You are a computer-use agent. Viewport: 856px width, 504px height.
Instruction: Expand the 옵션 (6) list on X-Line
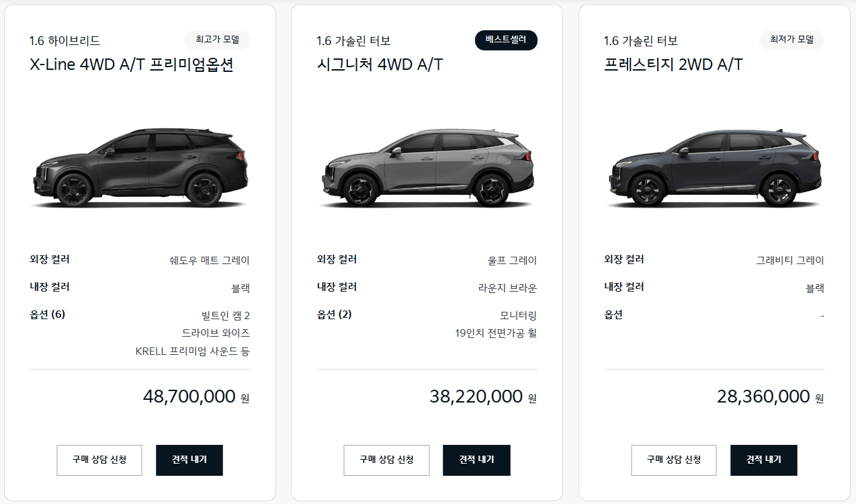[x=48, y=314]
